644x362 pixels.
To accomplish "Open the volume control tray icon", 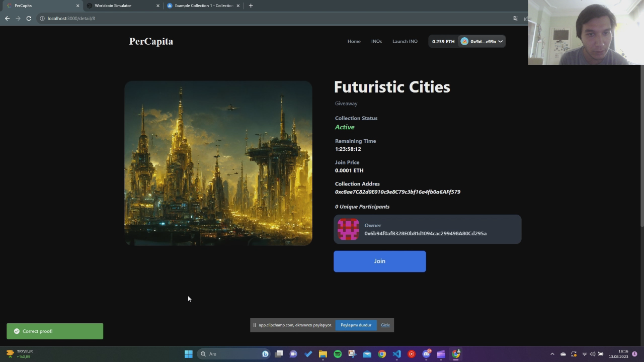I will click(592, 354).
